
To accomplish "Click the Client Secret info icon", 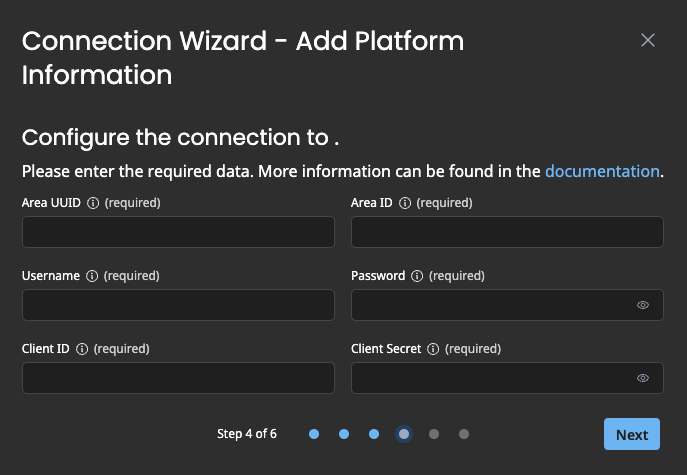I will pos(433,349).
